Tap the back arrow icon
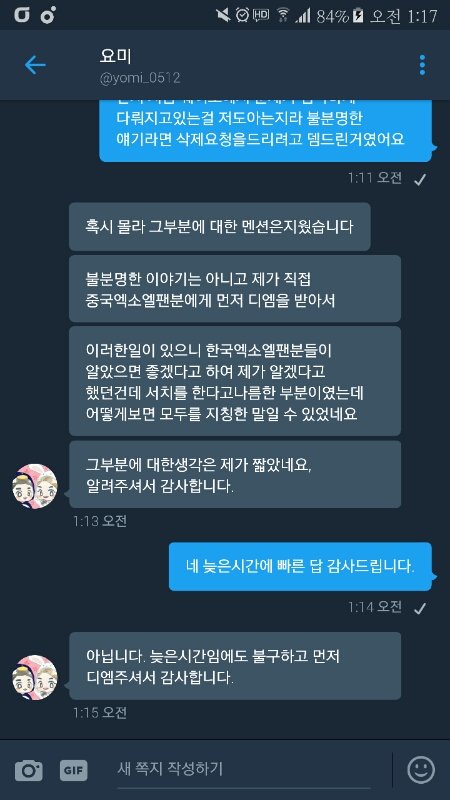Image resolution: width=450 pixels, height=800 pixels. [x=35, y=65]
